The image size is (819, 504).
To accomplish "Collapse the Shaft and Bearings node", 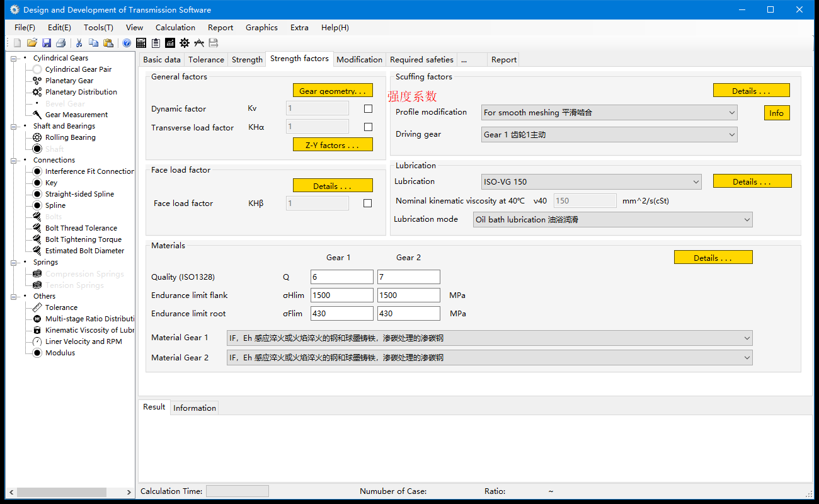I will [14, 126].
